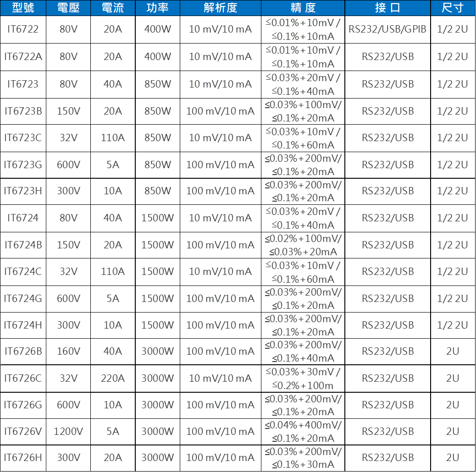Click the RS232/USB/GPIB interface cell
The height and width of the screenshot is (472, 476).
point(387,29)
